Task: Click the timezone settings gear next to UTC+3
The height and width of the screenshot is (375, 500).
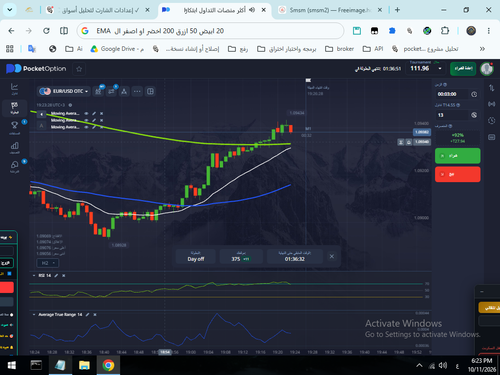Action: pyautogui.click(x=70, y=105)
